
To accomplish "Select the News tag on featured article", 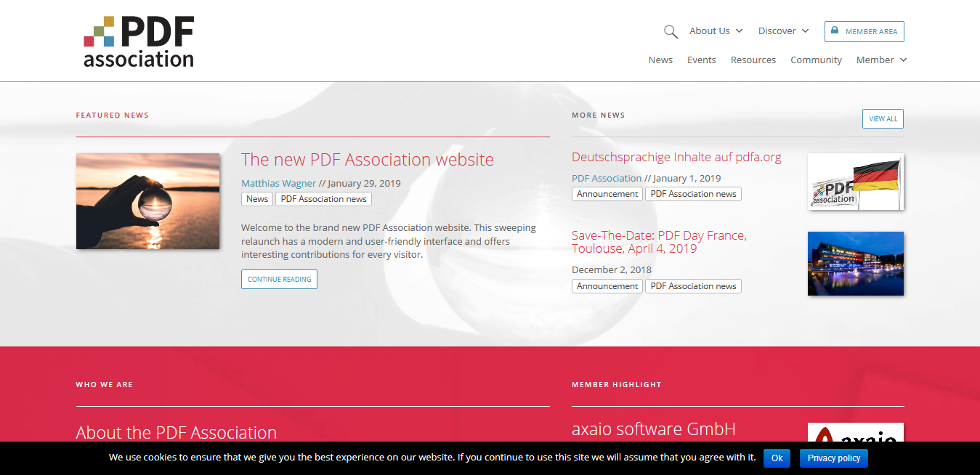I will point(257,199).
